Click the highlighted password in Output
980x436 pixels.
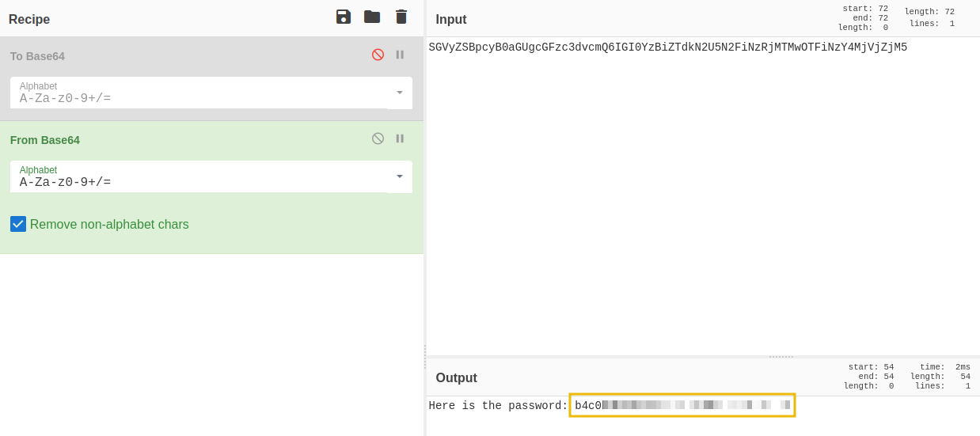682,405
